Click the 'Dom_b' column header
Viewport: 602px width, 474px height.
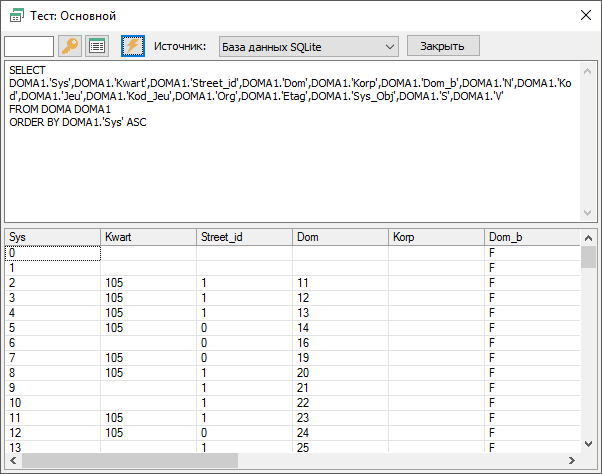pos(530,237)
